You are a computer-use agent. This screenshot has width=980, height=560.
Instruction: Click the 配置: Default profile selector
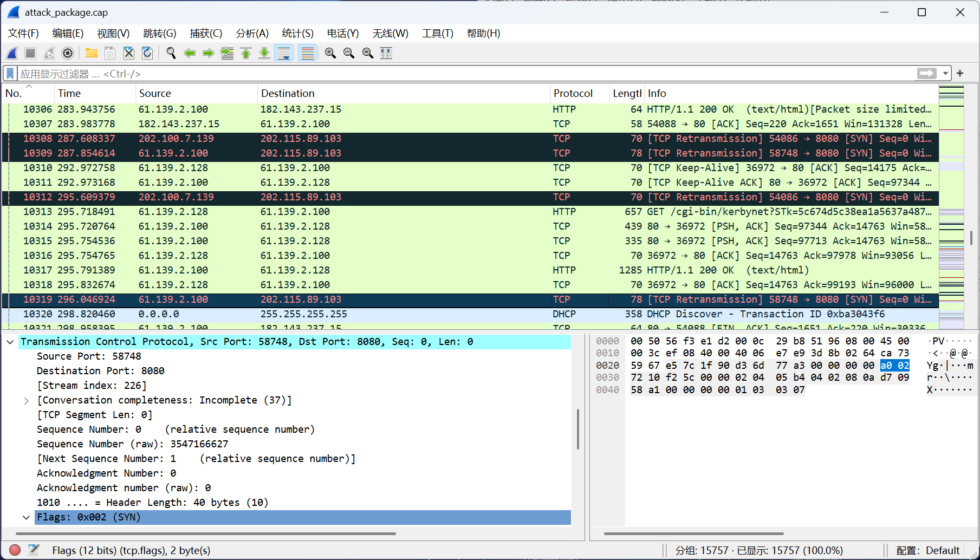(x=928, y=550)
